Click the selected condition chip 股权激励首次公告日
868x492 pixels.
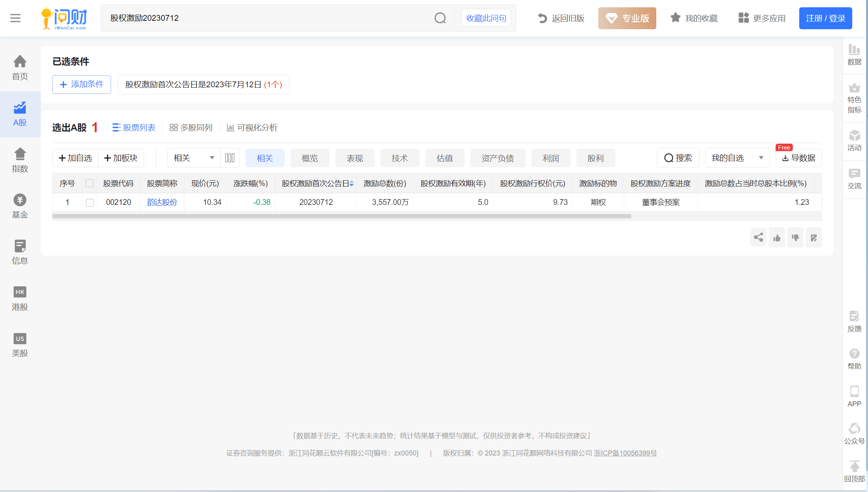(204, 85)
